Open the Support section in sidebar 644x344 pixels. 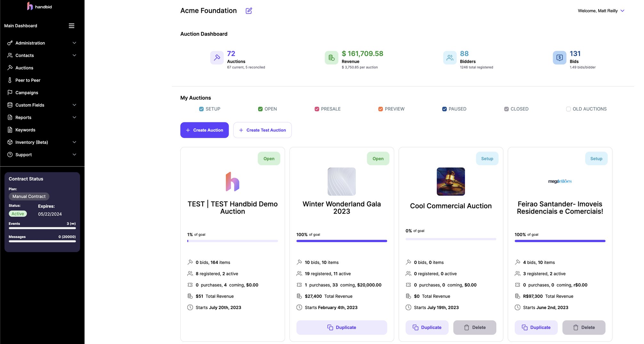[23, 154]
